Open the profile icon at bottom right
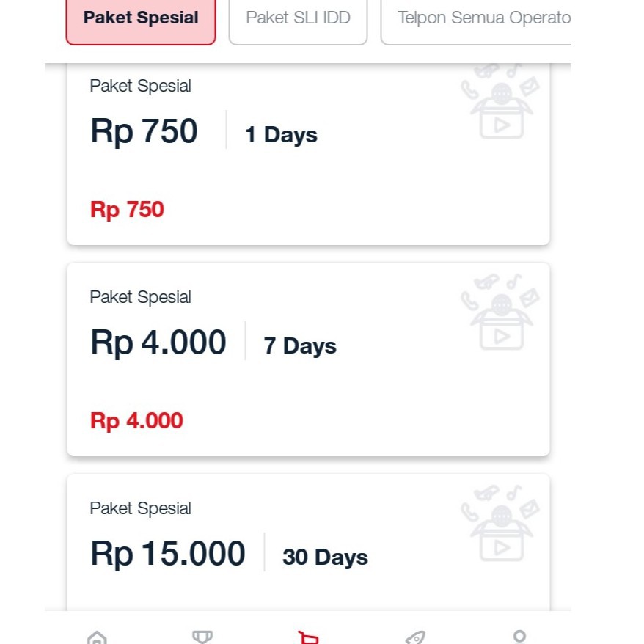Image resolution: width=644 pixels, height=644 pixels. pyautogui.click(x=521, y=637)
